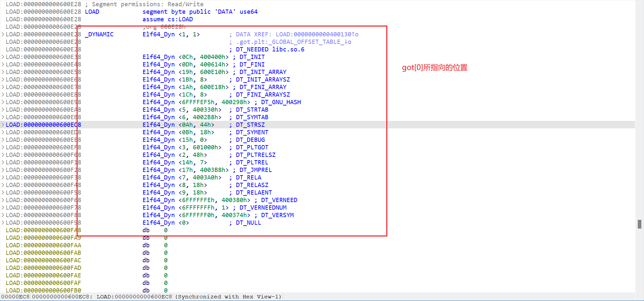Click the 601000h DT_PLTGOT address value
Screen dimensions: 644x301
[207, 147]
